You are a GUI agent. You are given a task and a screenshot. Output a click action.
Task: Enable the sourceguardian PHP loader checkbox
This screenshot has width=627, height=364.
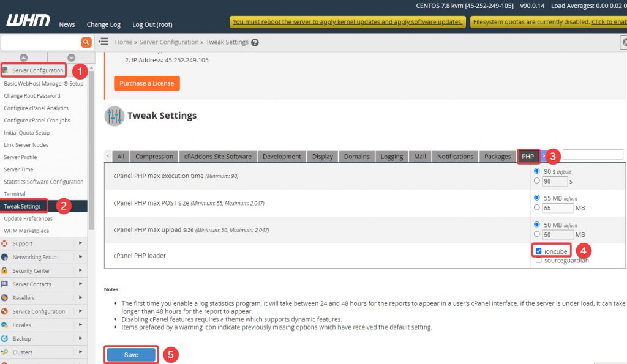click(538, 260)
